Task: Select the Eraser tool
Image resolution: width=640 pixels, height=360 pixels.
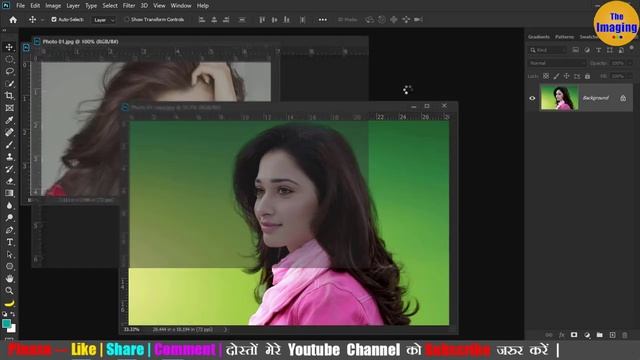Action: 9,181
